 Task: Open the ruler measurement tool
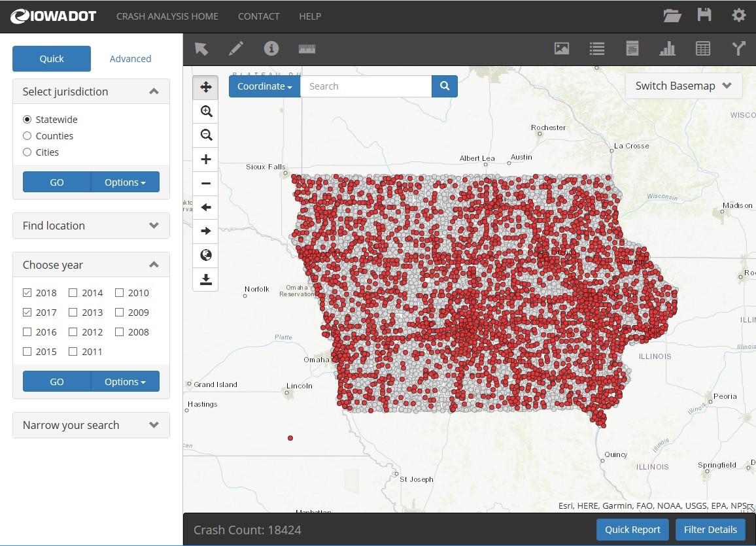click(307, 48)
